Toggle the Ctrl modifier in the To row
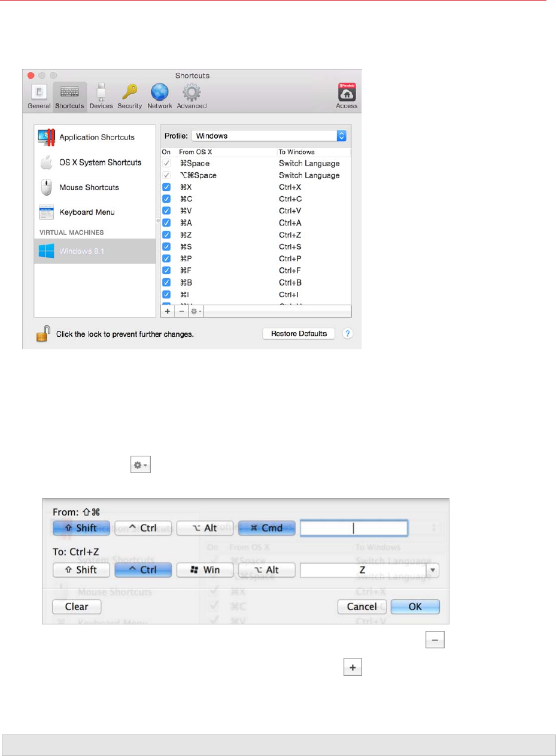This screenshot has height=756, width=556. point(143,569)
